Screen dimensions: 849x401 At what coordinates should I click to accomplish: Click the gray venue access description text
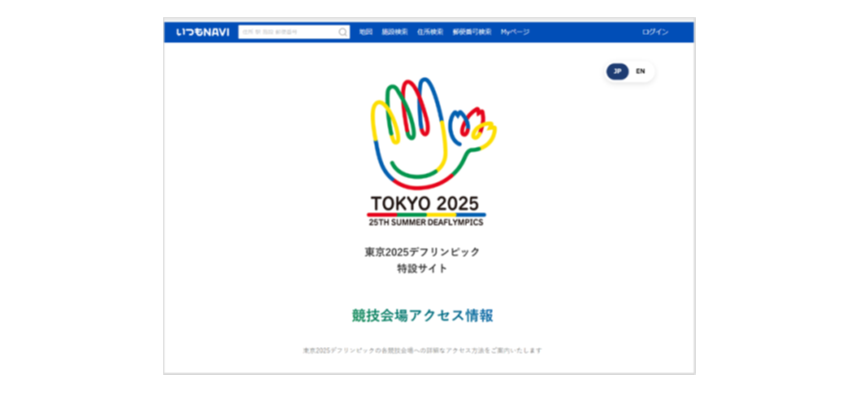(x=422, y=351)
